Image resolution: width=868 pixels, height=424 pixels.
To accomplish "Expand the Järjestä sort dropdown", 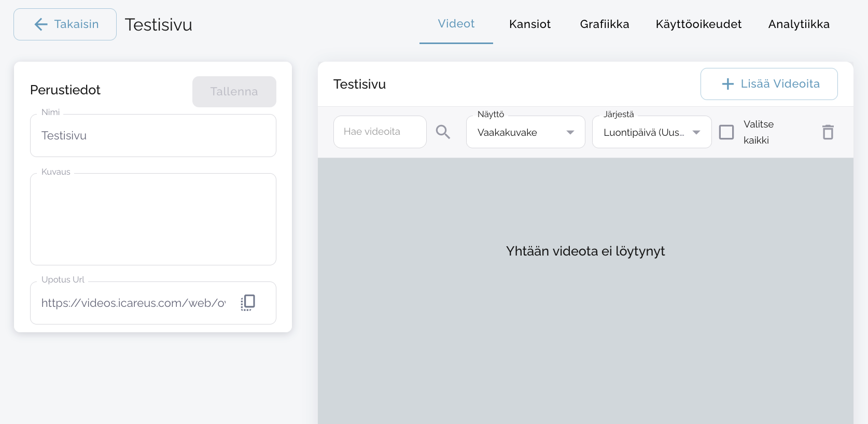I will 651,132.
